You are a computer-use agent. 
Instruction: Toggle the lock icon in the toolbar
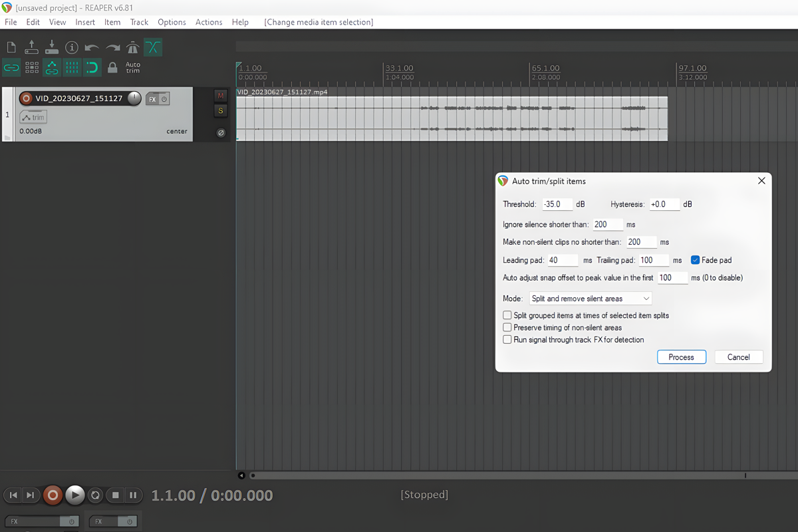[112, 67]
